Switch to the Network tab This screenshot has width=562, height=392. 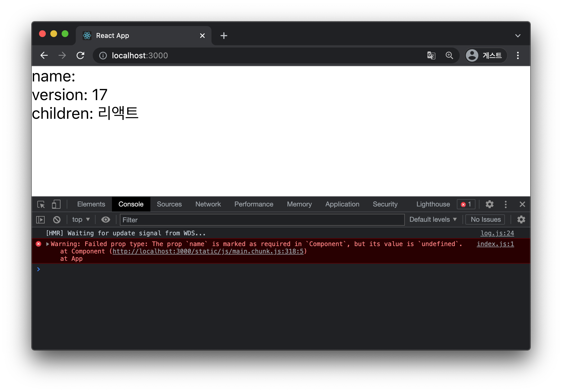[208, 204]
